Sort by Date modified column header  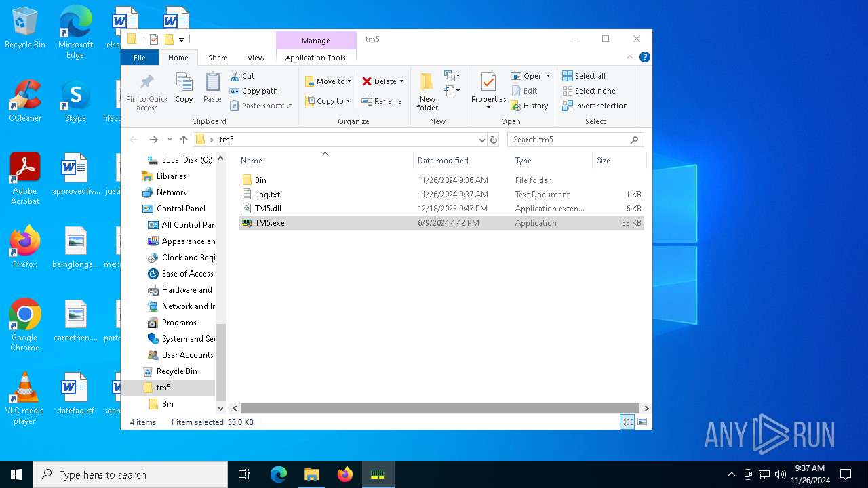pyautogui.click(x=461, y=161)
